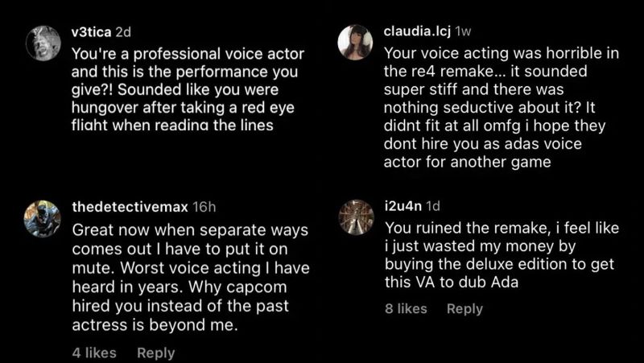Open claudia.lcj's profile avatar
The width and height of the screenshot is (644, 363).
355,43
